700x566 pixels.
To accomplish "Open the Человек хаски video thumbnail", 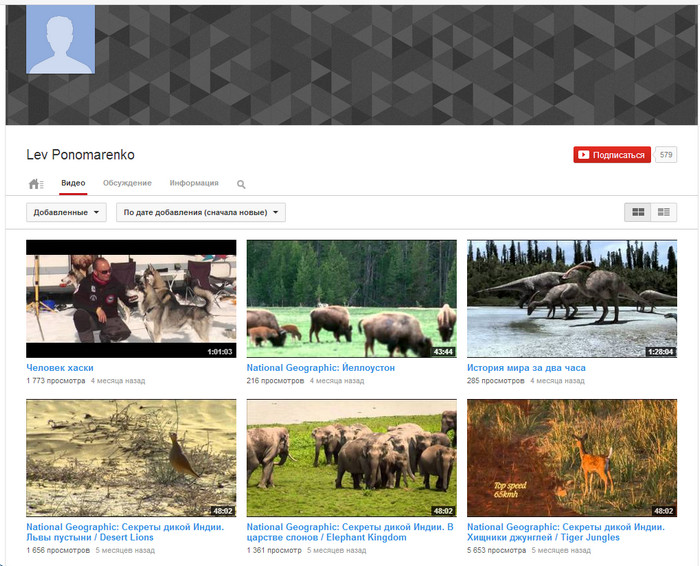I will (131, 299).
